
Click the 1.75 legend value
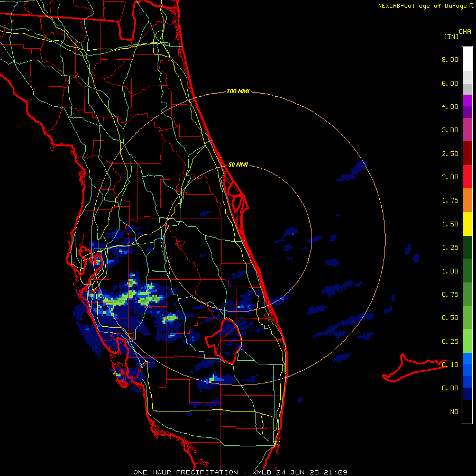(x=450, y=200)
